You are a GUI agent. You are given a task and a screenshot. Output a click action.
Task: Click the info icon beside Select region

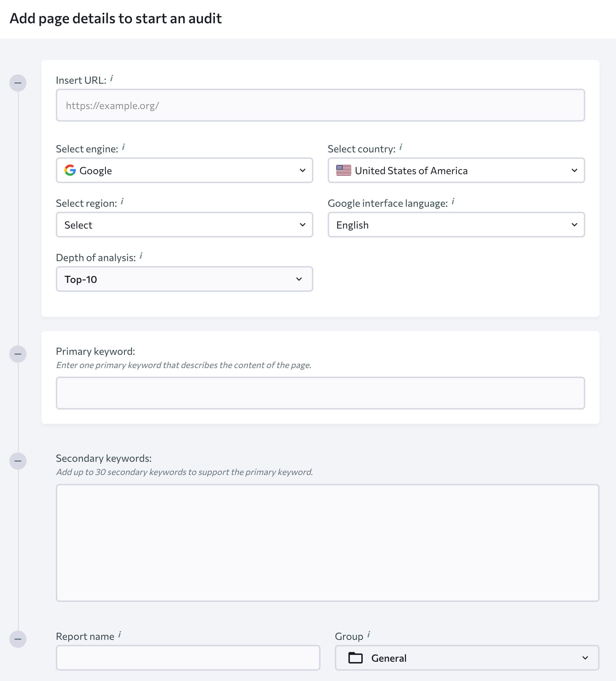122,201
